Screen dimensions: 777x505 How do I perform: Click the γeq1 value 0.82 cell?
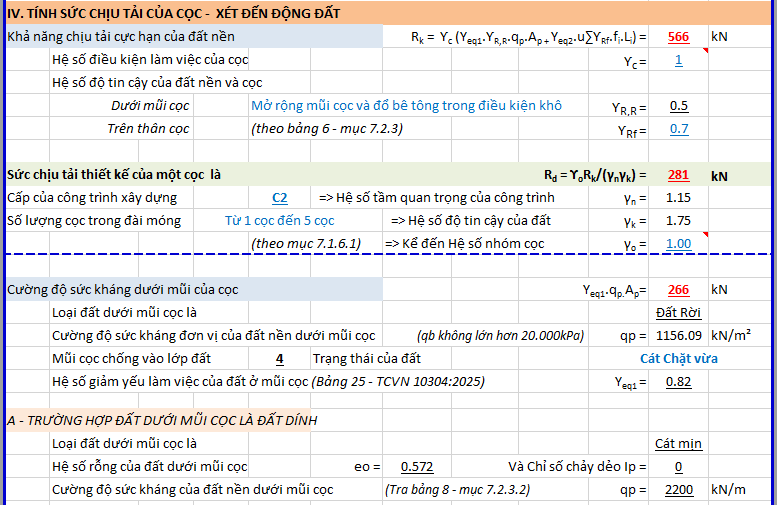pos(678,382)
